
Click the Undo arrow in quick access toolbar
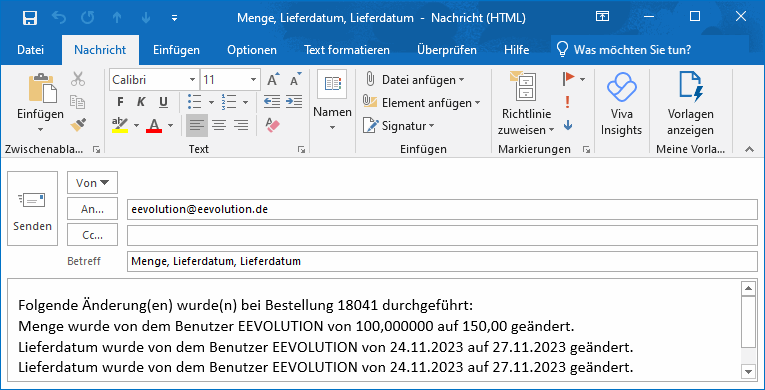(59, 18)
